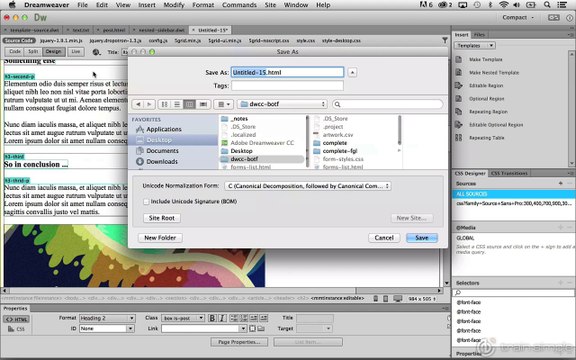Click the Forward arrow in Save As dialog
The image size is (576, 360).
click(x=149, y=104)
